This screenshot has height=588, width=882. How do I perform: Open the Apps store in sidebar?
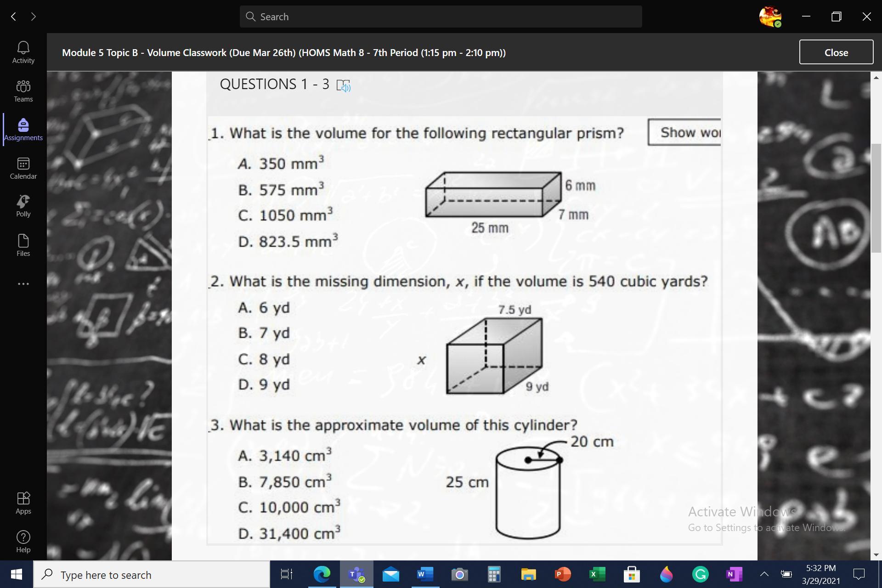pyautogui.click(x=23, y=503)
